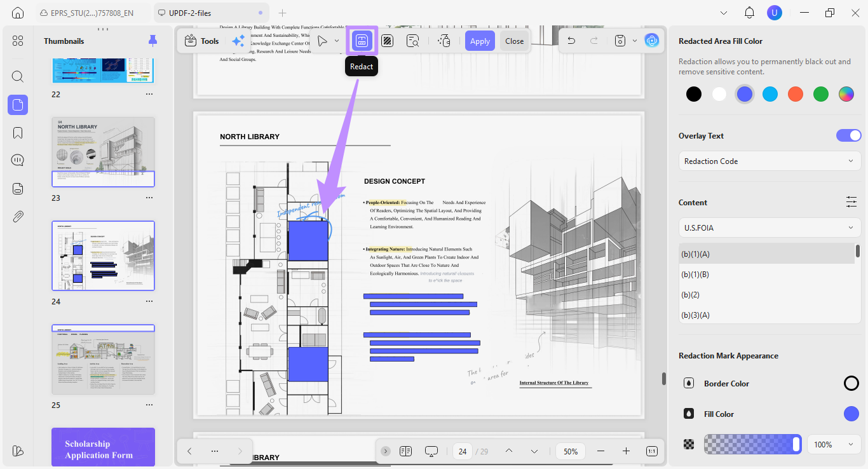
Task: Select the cursor pointer tool
Action: click(323, 41)
